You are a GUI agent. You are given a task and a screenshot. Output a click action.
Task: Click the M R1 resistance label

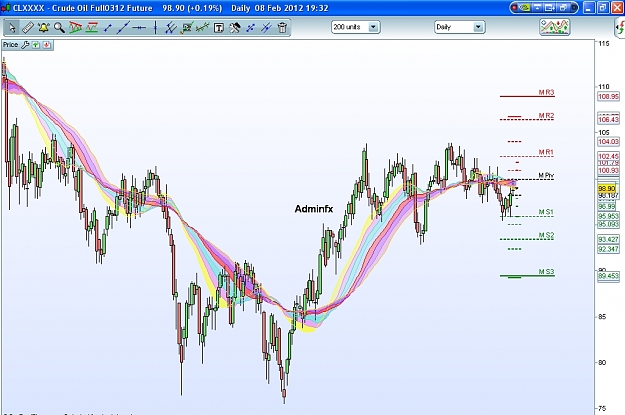pos(546,152)
